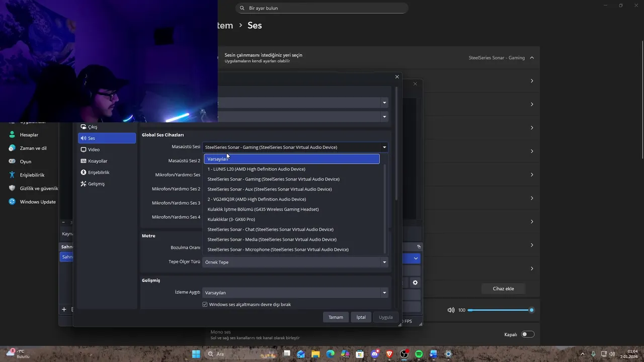This screenshot has height=362, width=644.
Task: Toggle the Mono ses switch
Action: 527,334
